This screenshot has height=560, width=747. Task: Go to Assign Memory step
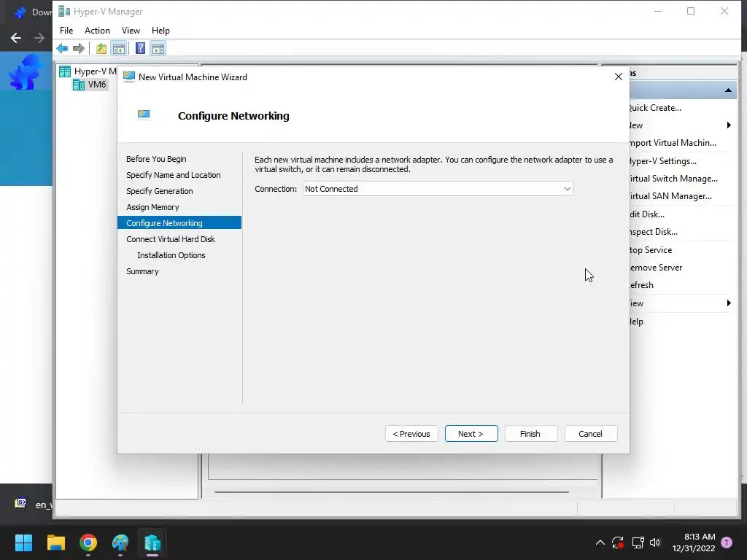click(152, 207)
